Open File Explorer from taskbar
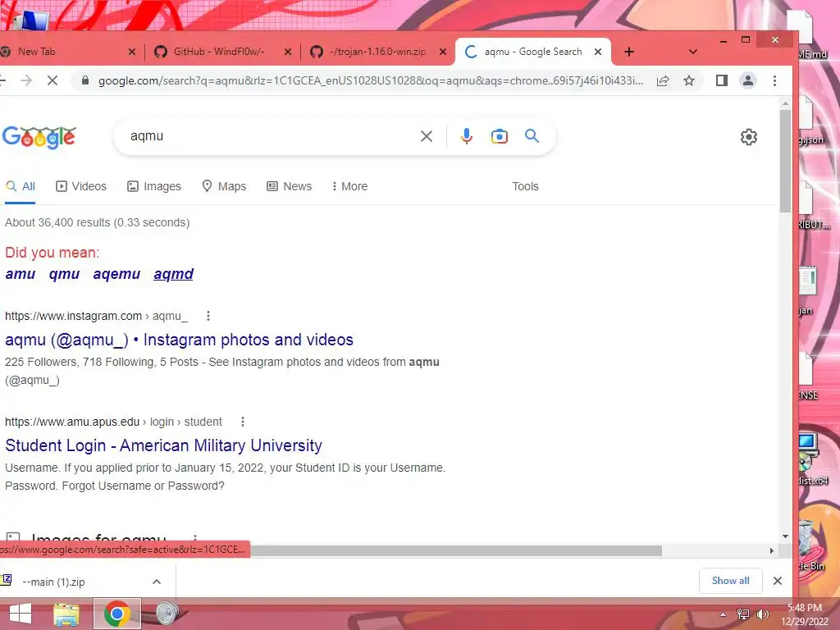840x630 pixels. [x=66, y=614]
